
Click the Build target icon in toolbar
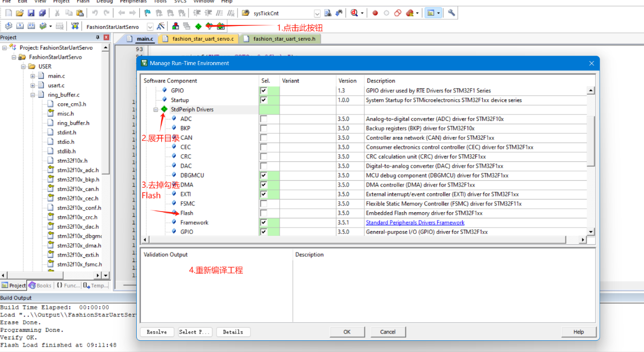(x=20, y=26)
